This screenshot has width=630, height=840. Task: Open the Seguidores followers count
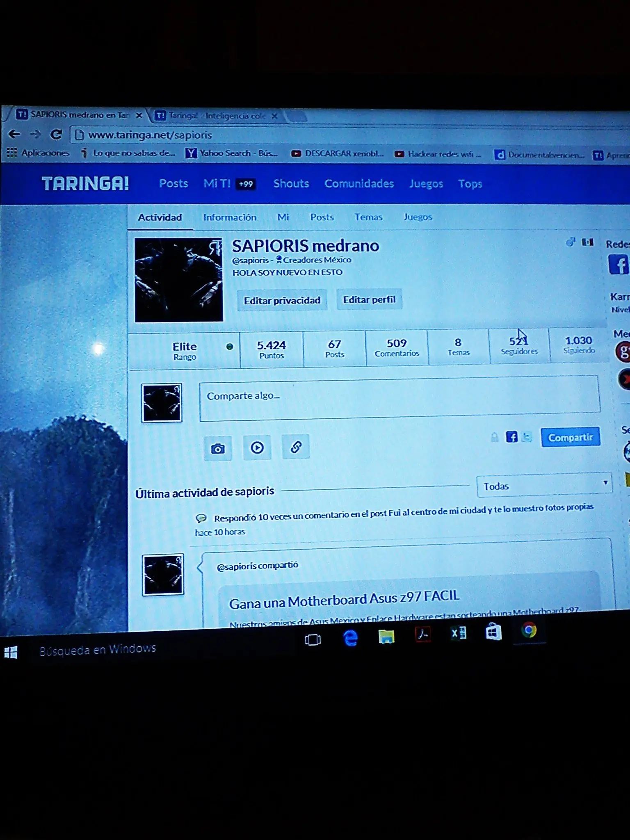pos(519,346)
